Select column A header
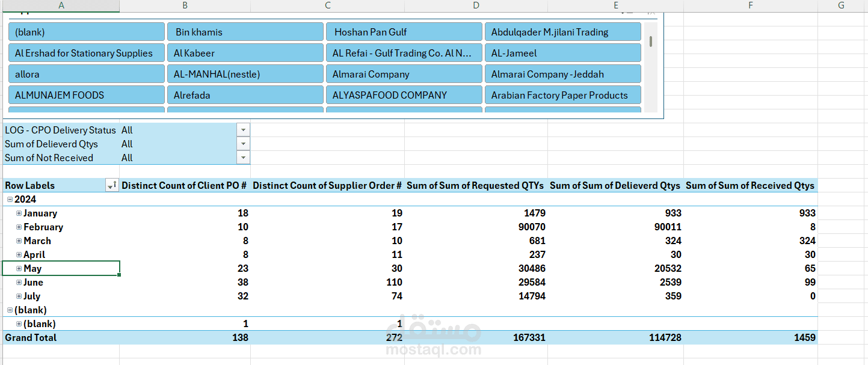 click(62, 5)
